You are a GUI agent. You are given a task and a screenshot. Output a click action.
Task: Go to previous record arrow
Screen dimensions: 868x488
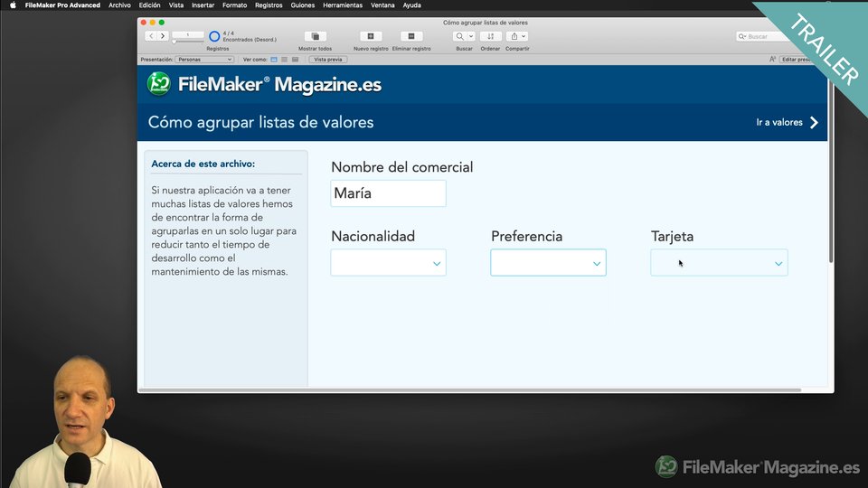151,36
